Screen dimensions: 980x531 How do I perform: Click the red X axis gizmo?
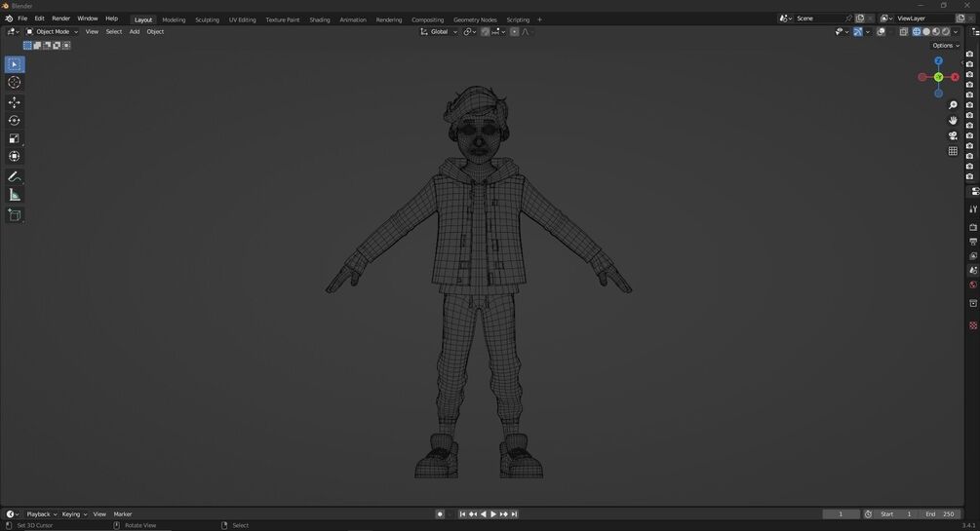tap(955, 78)
